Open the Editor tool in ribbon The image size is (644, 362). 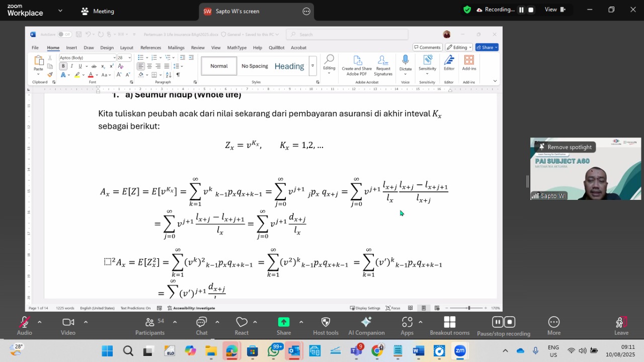[x=449, y=63]
